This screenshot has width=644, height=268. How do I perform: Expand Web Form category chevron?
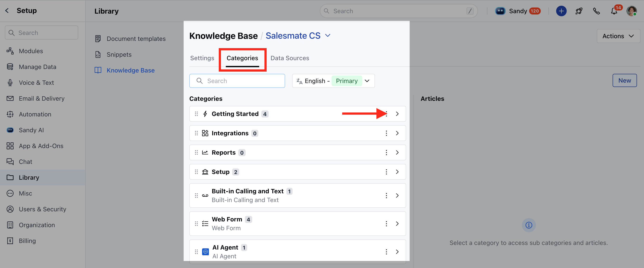pos(397,223)
